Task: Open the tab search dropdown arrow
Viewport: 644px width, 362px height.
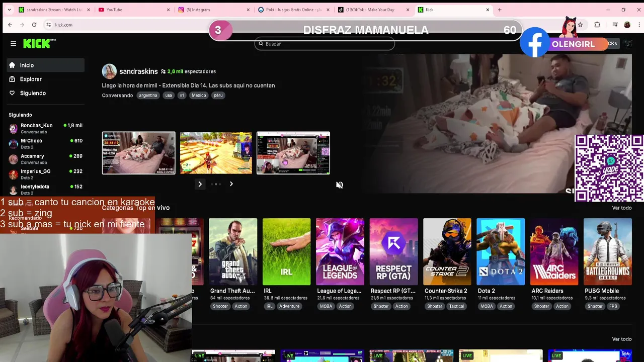Action: pos(9,10)
